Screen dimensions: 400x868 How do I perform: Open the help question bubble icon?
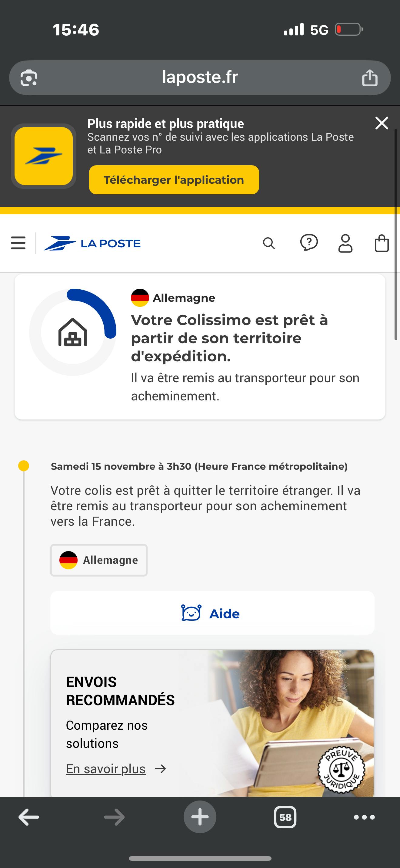308,243
